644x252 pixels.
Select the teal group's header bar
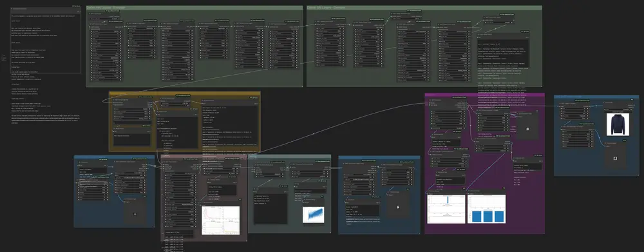coord(290,156)
